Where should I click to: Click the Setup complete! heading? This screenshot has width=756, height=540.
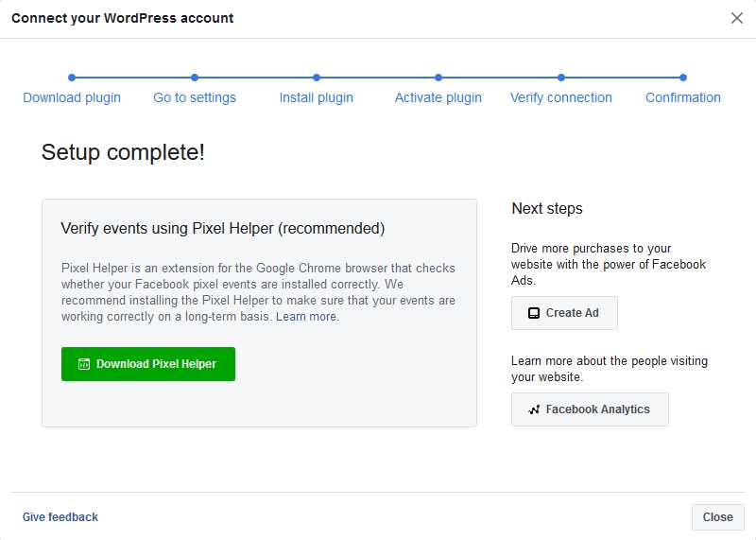(x=123, y=152)
